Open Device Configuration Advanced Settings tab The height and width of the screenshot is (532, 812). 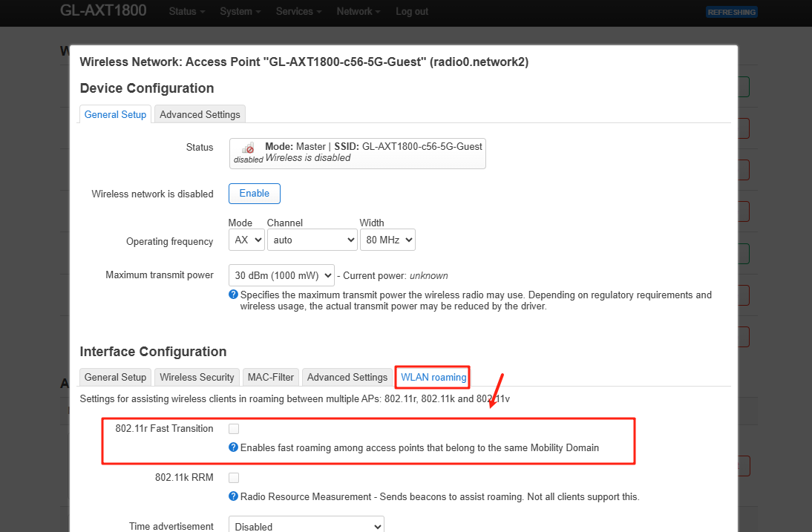click(x=200, y=114)
